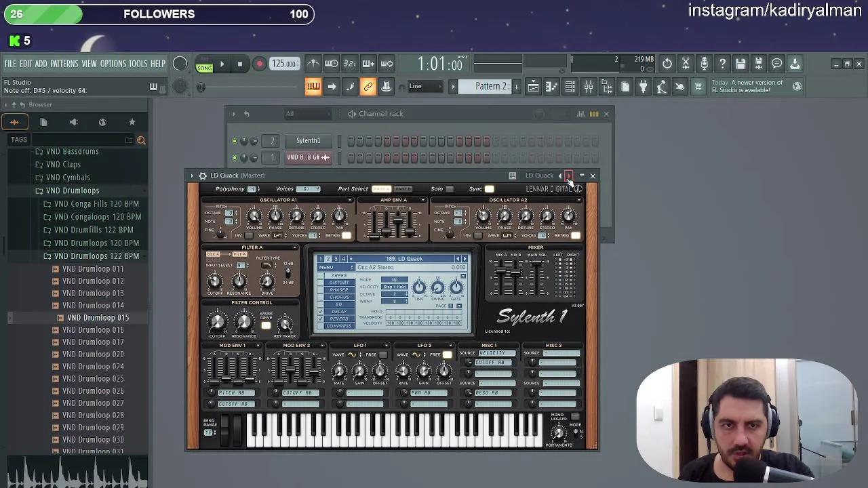Toggle the Solo switch in Sylenth1
Screen dimensions: 868x488
[449, 189]
